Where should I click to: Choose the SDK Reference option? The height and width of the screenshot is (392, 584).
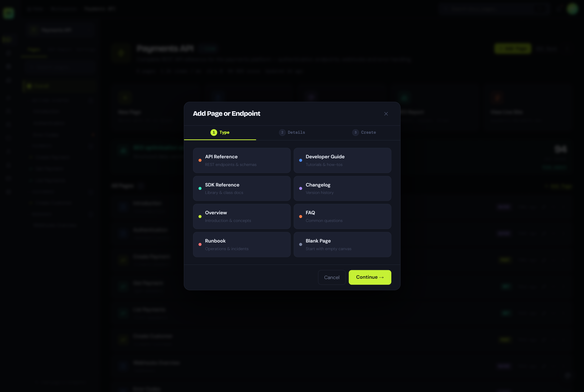click(x=241, y=188)
